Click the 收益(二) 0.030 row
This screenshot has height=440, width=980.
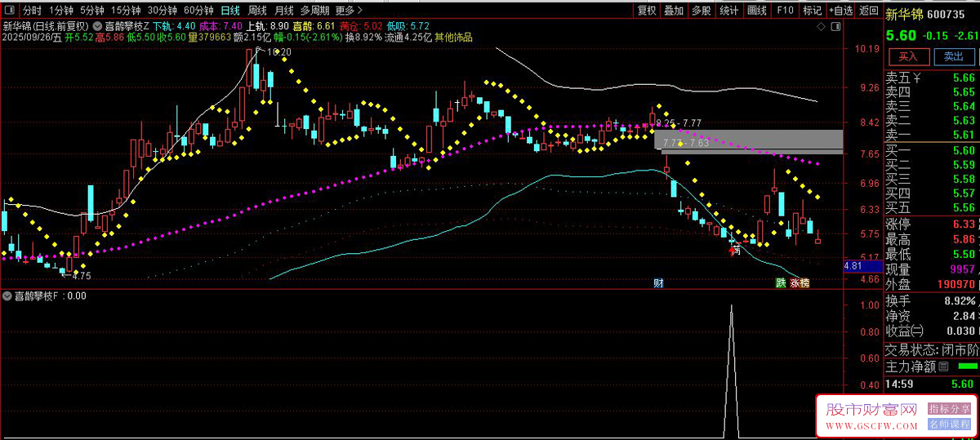(931, 331)
